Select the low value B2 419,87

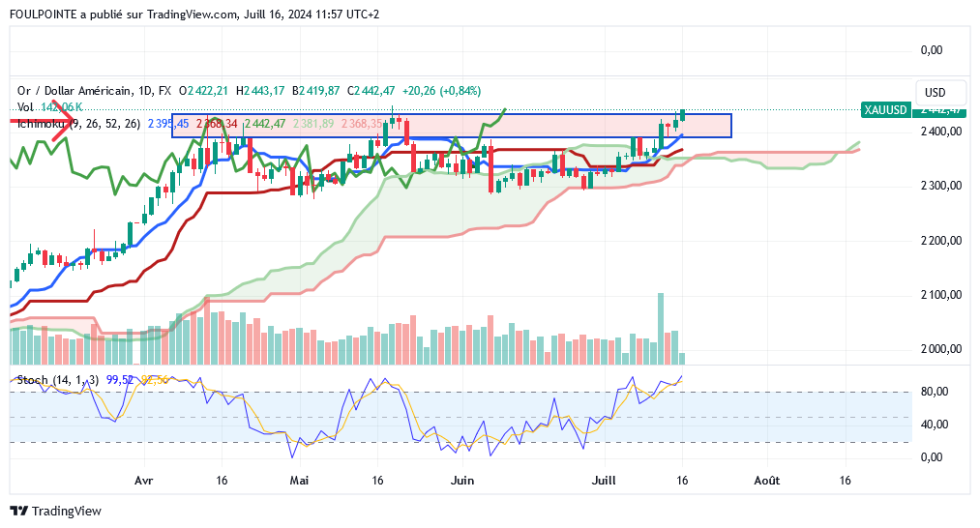coord(315,91)
